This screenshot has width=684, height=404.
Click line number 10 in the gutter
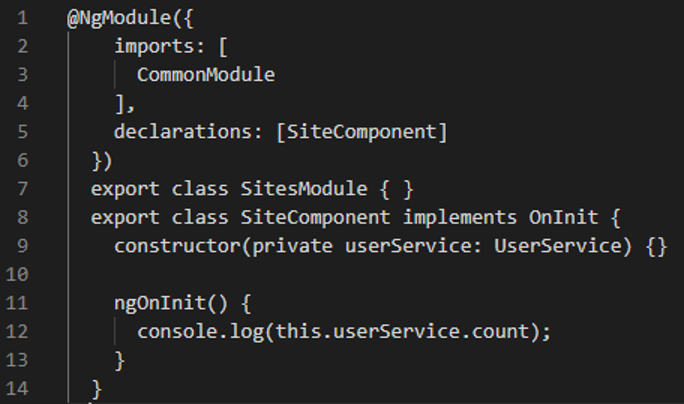(x=17, y=275)
